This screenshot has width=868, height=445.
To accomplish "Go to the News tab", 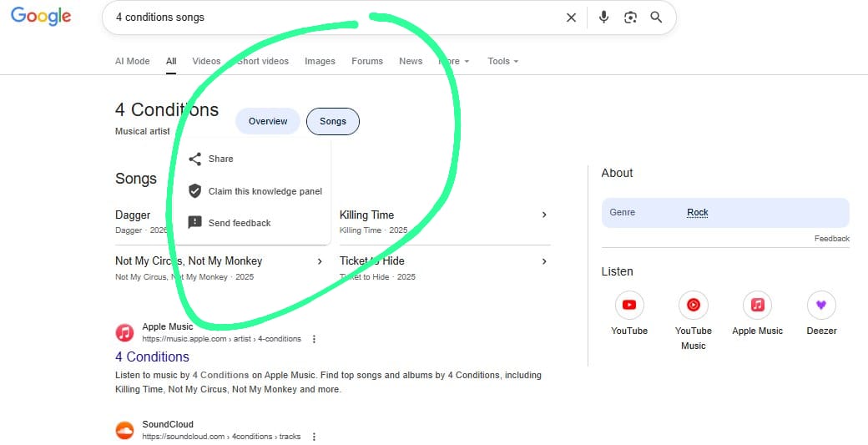I will (411, 62).
